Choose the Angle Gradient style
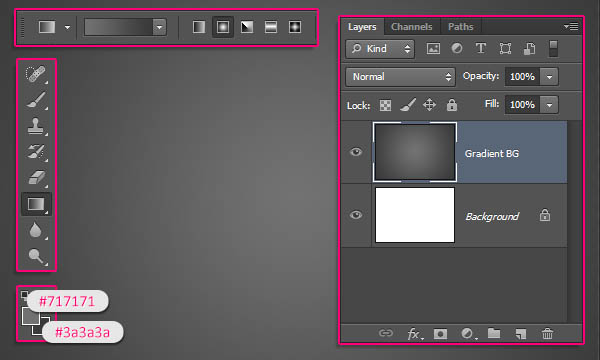 tap(247, 27)
